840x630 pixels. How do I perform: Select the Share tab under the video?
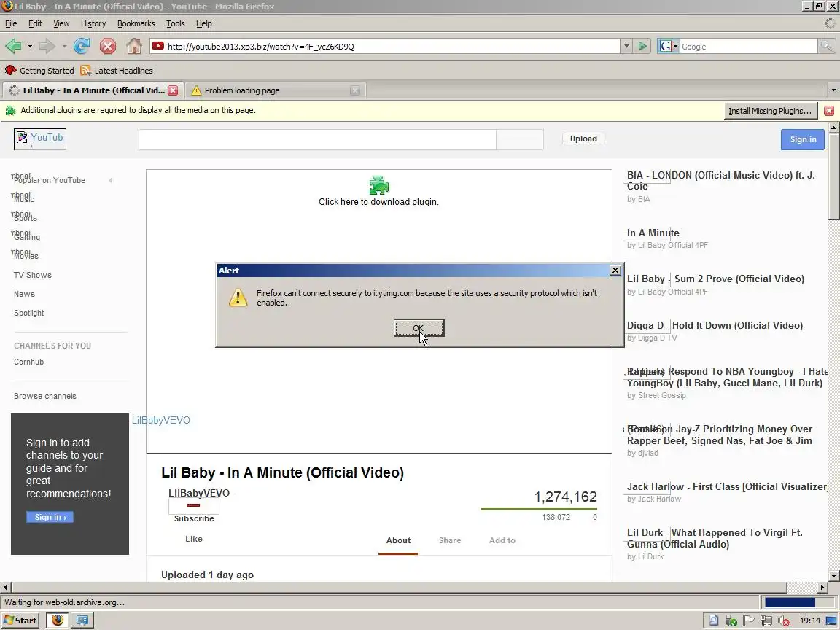449,540
